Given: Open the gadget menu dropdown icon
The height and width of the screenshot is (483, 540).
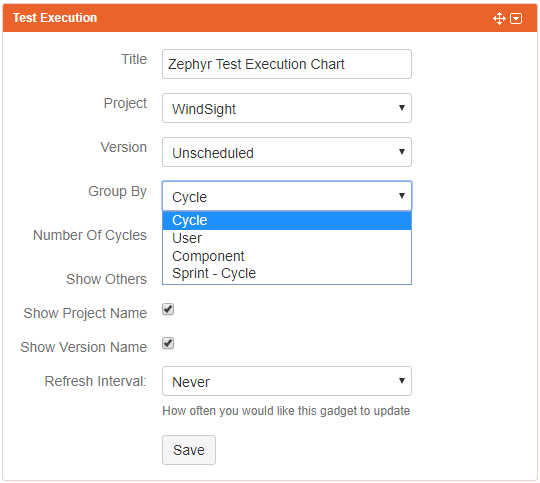Looking at the screenshot, I should (516, 18).
